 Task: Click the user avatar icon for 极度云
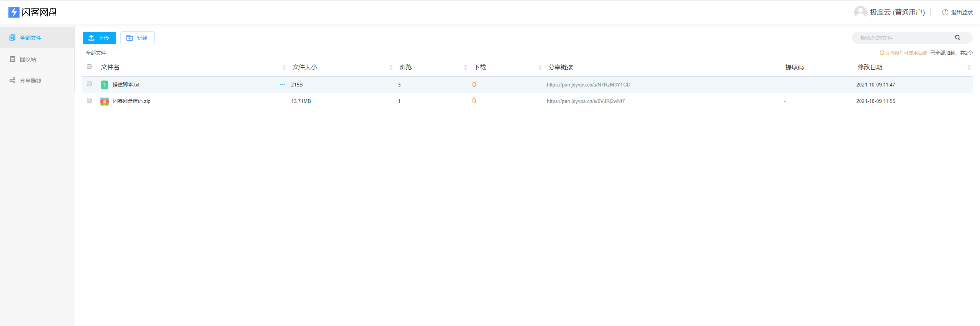click(x=860, y=12)
